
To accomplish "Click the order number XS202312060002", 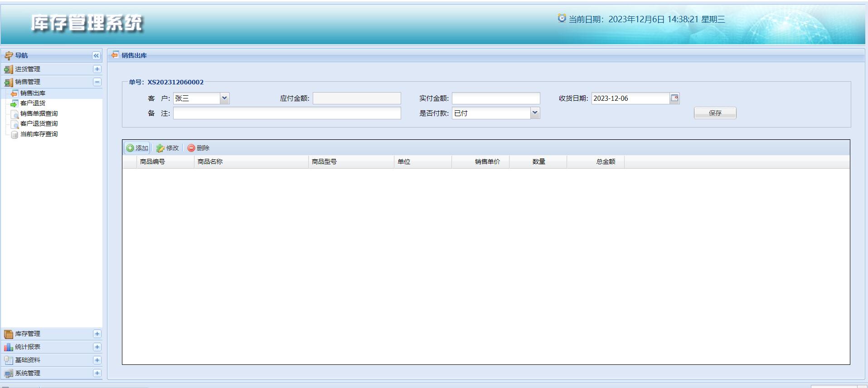I will tap(175, 82).
